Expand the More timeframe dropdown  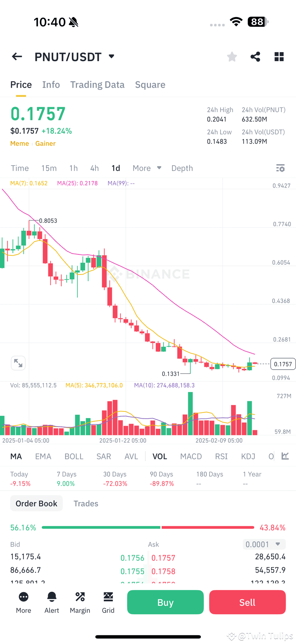pos(147,168)
